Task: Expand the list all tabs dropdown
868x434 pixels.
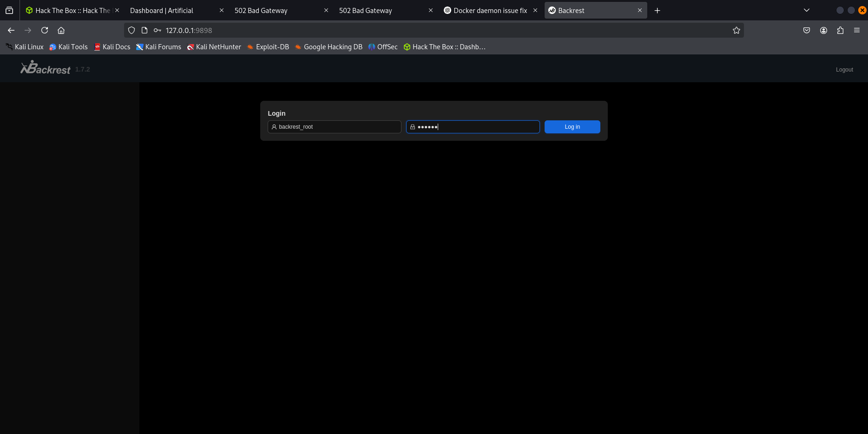Action: pyautogui.click(x=807, y=10)
